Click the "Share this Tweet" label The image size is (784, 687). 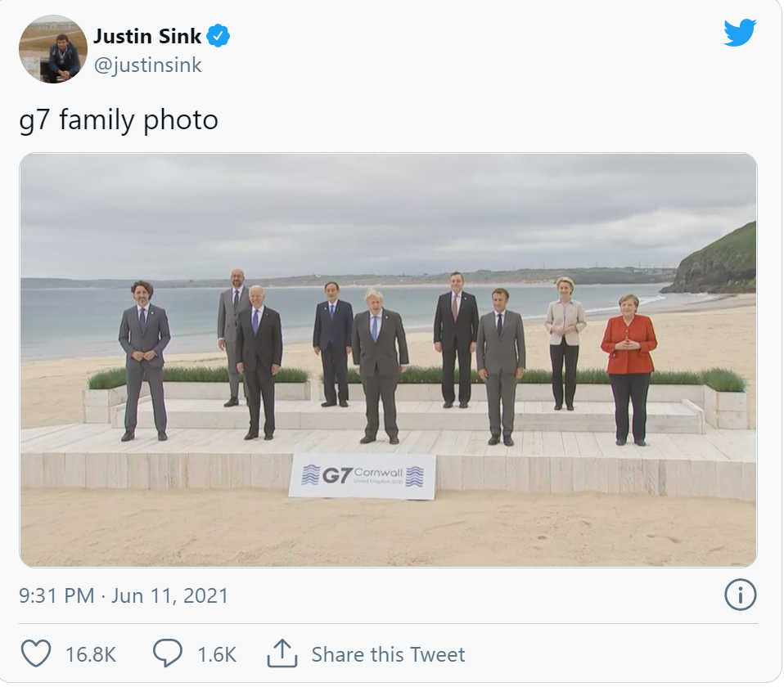click(x=388, y=654)
